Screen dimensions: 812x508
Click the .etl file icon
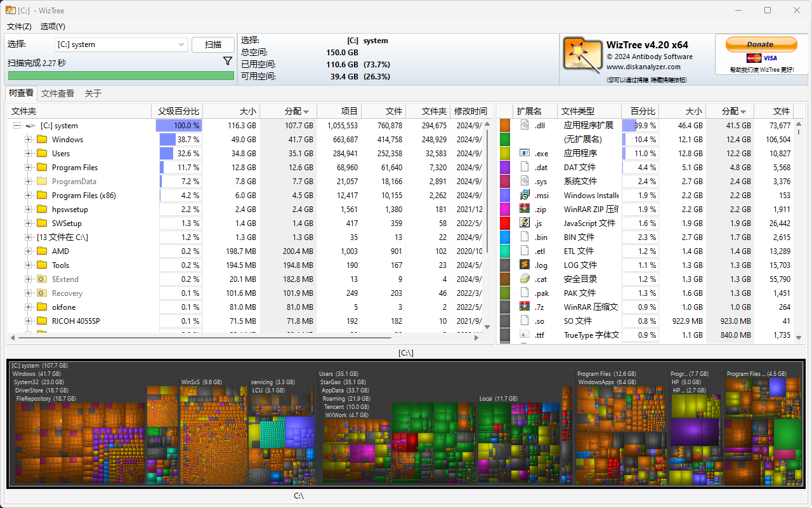525,251
